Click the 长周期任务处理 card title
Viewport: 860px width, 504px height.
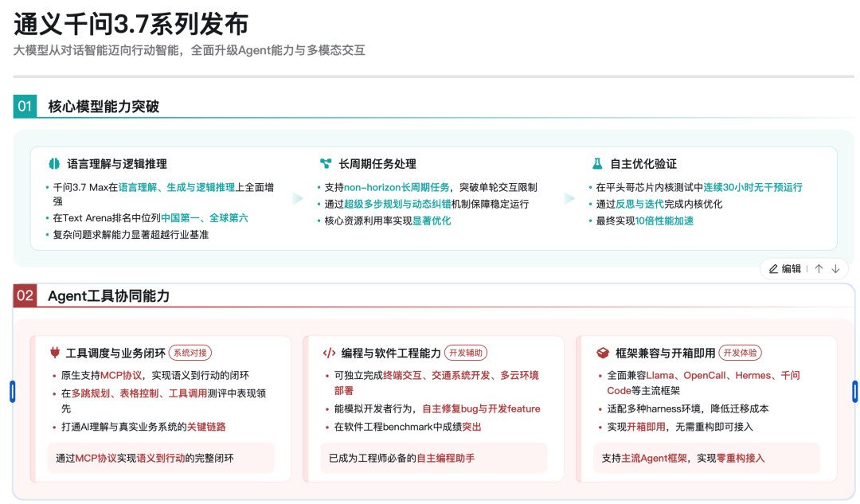377,164
